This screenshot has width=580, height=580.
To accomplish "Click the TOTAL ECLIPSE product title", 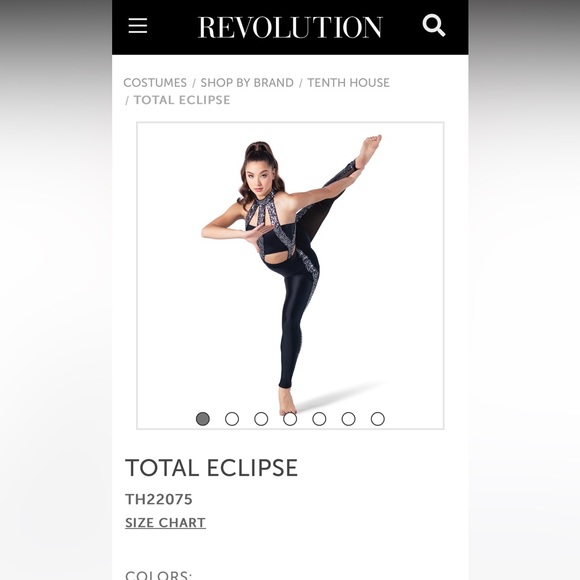I will click(x=212, y=468).
